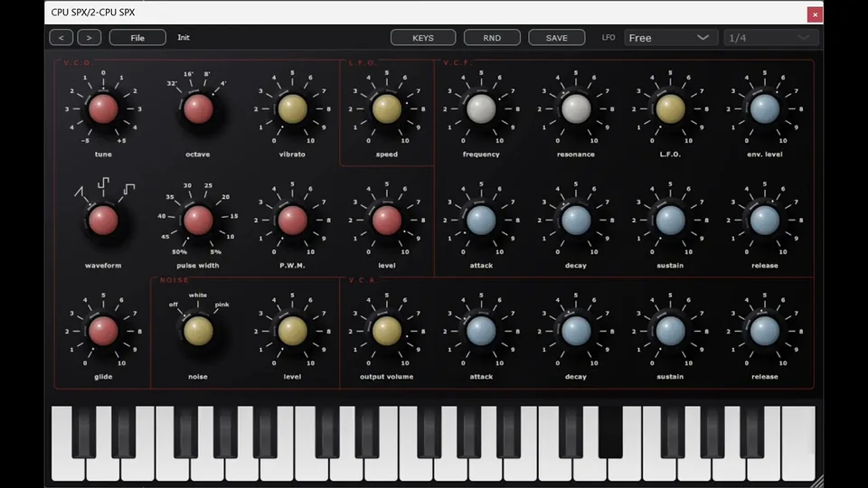Click the VCA decay knob
This screenshot has width=868, height=488.
point(576,331)
